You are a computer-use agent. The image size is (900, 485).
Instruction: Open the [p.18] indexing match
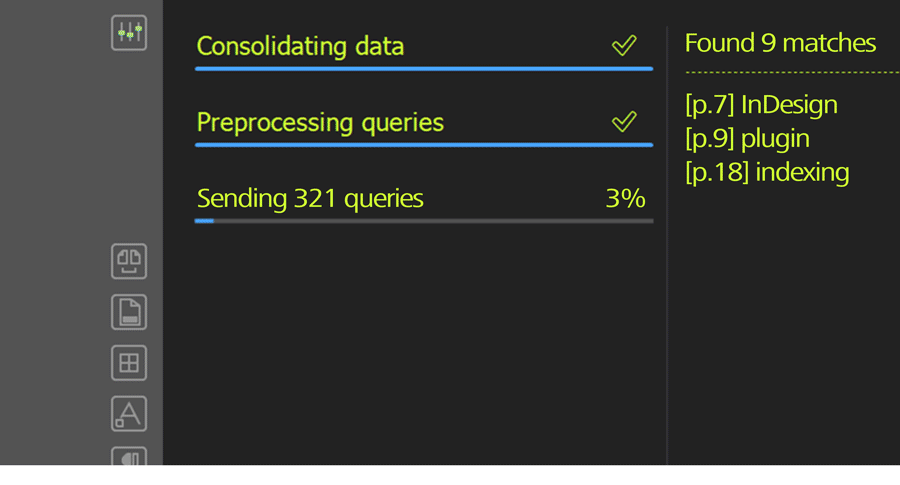(x=767, y=172)
